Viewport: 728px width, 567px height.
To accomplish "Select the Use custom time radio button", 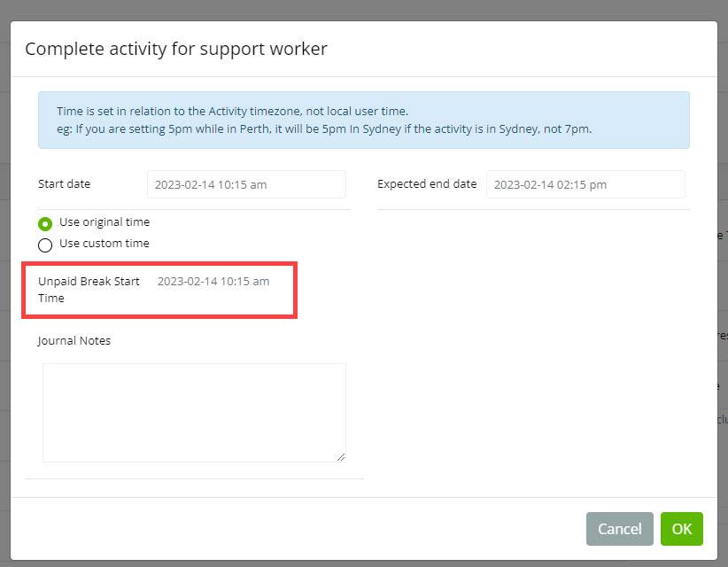I will click(45, 245).
